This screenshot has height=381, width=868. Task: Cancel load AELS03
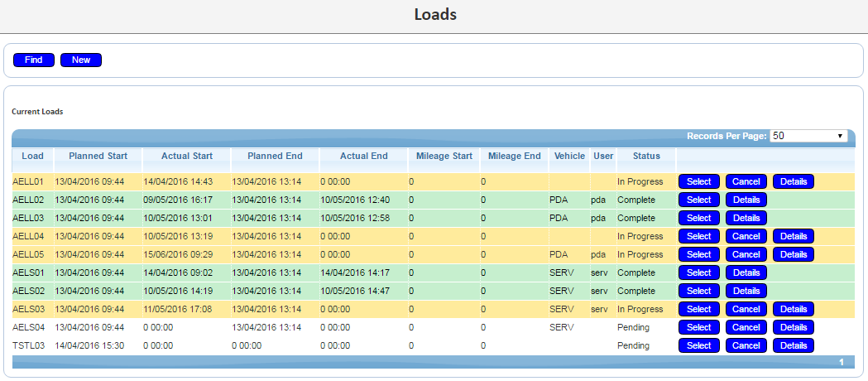pyautogui.click(x=746, y=309)
